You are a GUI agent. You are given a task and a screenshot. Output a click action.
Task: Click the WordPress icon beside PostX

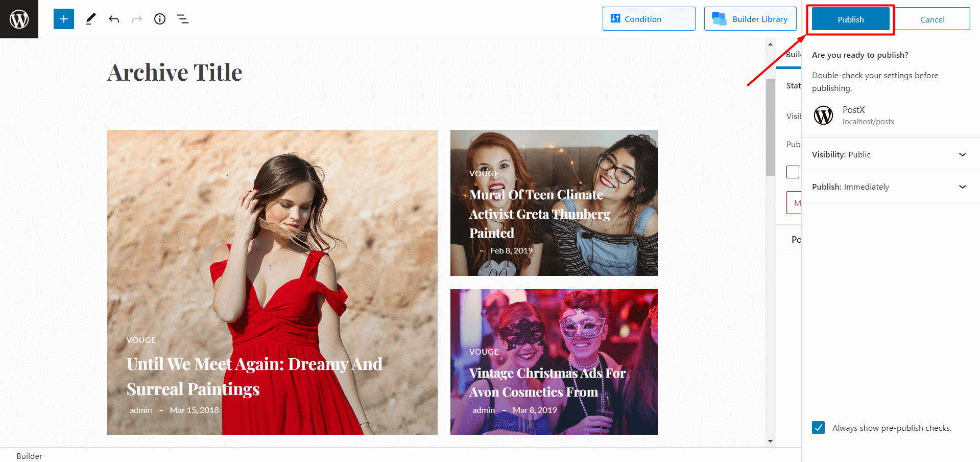pyautogui.click(x=823, y=115)
